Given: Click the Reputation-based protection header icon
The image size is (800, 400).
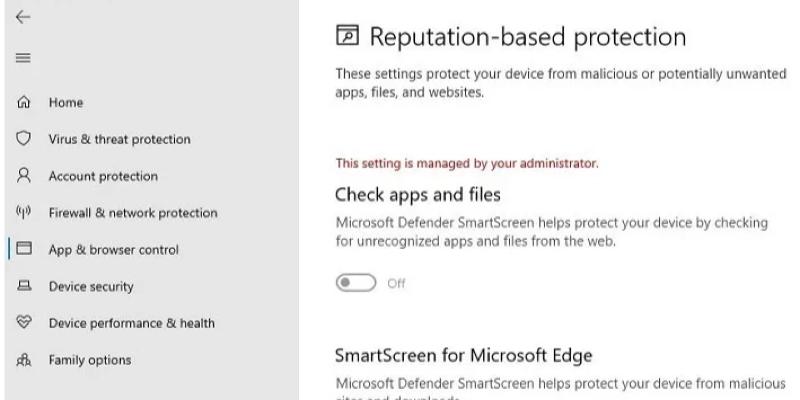Looking at the screenshot, I should [347, 36].
